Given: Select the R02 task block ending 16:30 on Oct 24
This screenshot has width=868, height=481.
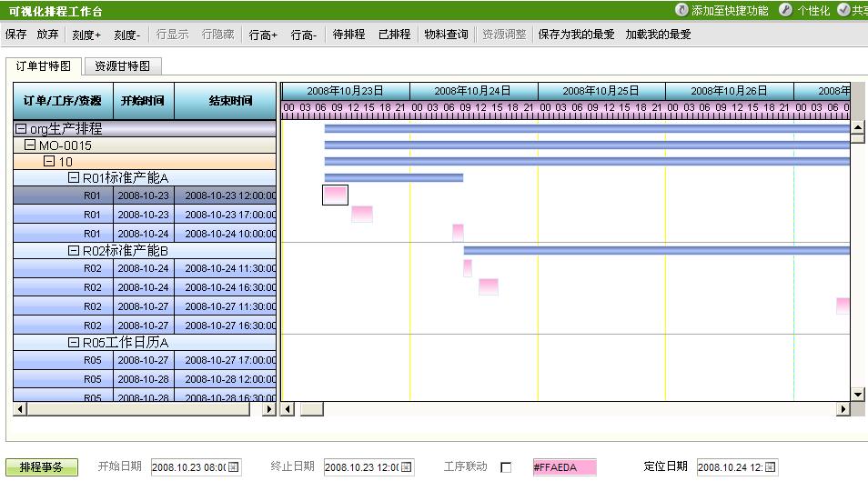Looking at the screenshot, I should (489, 286).
